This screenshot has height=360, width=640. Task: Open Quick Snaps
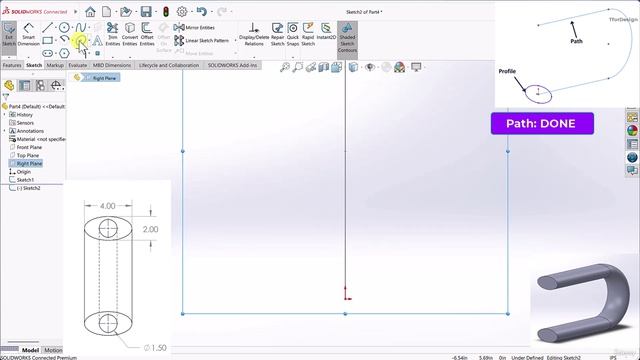coord(293,35)
